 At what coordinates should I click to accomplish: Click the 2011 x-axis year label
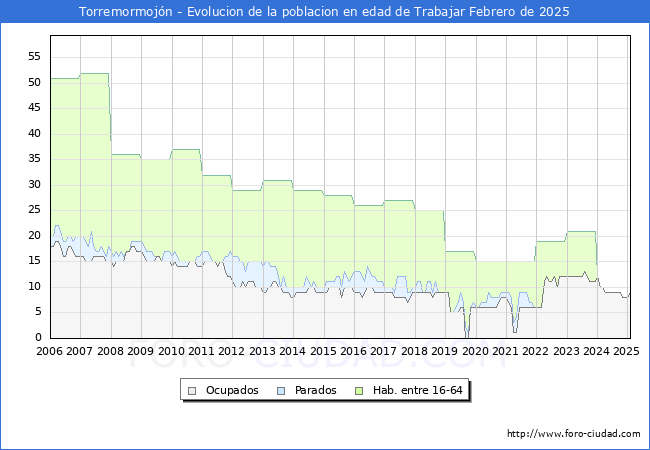tap(201, 351)
